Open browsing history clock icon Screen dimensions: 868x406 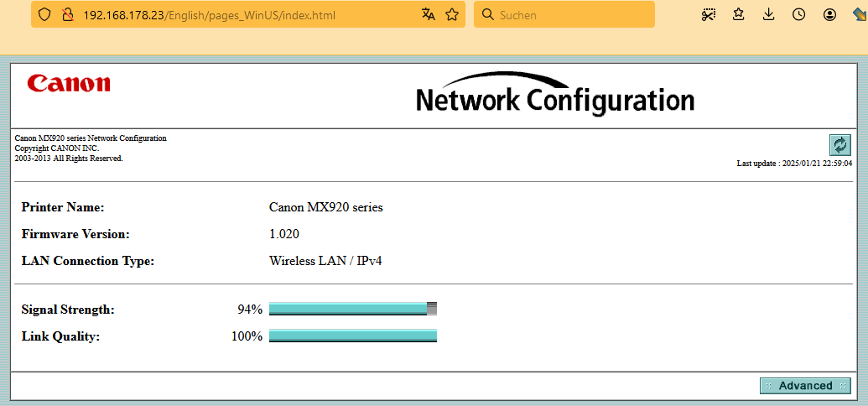(x=798, y=15)
